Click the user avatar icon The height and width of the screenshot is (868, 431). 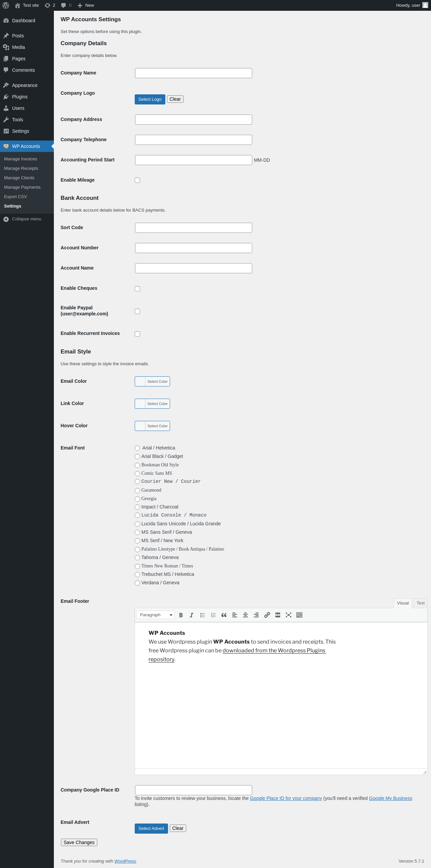pyautogui.click(x=425, y=5)
